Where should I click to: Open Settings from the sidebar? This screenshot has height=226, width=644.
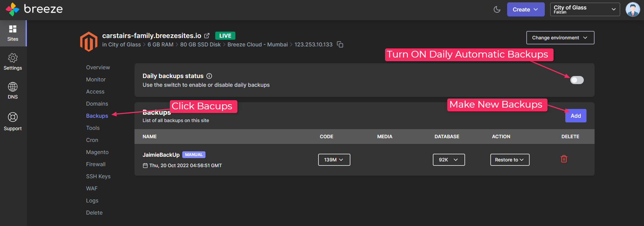[x=13, y=62]
